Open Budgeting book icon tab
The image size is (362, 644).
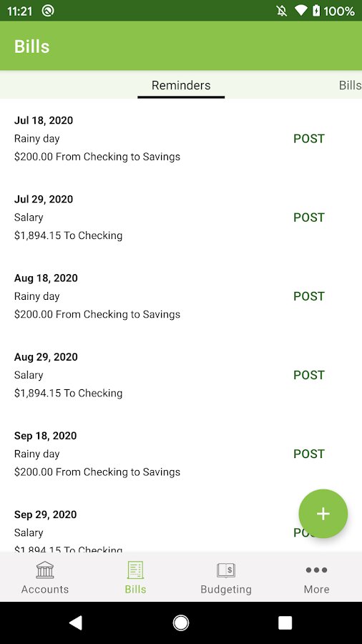click(x=226, y=577)
